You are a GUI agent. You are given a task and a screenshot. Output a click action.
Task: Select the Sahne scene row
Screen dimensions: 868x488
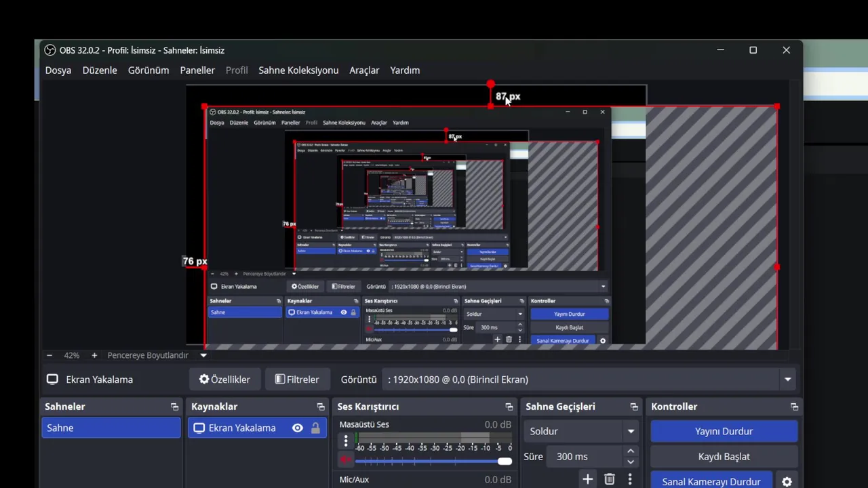point(111,428)
